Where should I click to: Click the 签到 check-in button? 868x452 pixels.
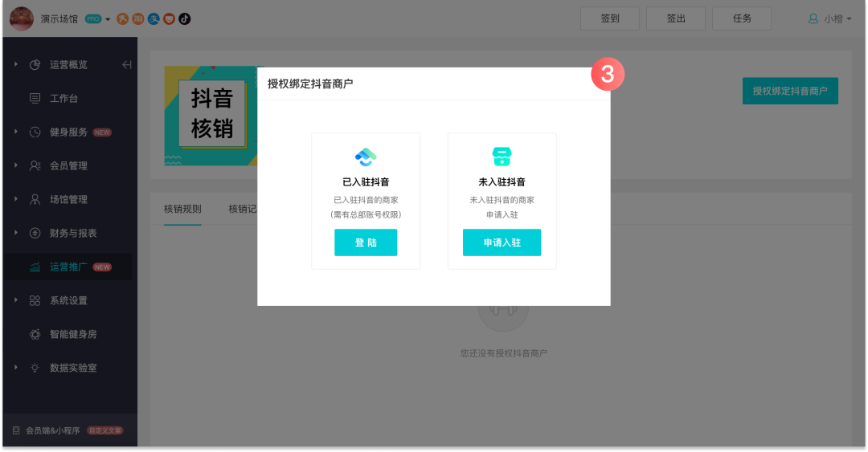click(x=609, y=18)
